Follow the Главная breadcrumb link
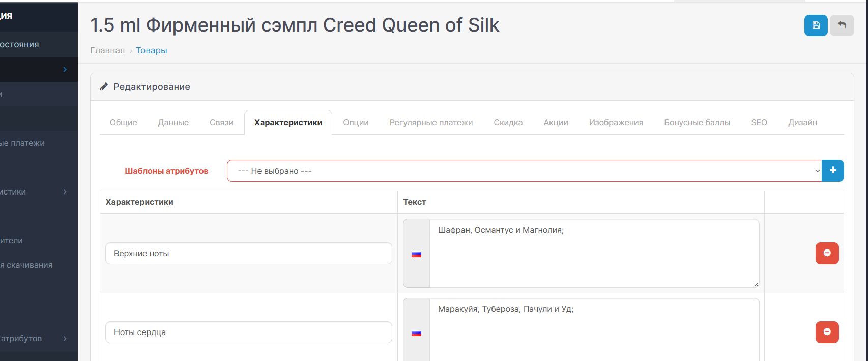The height and width of the screenshot is (361, 868). click(x=107, y=50)
